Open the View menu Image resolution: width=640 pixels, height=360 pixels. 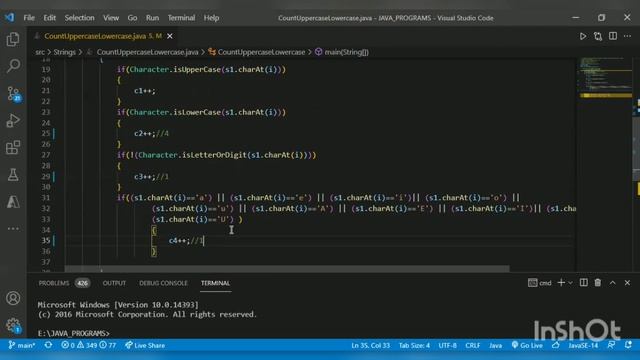click(x=111, y=18)
